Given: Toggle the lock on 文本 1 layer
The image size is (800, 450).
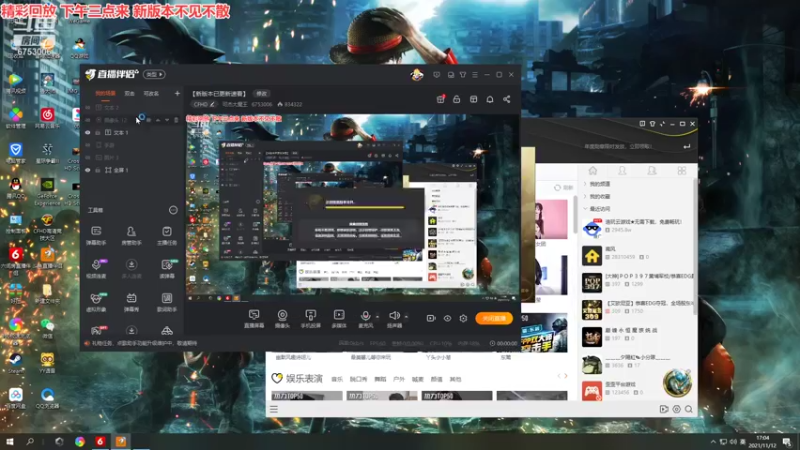Looking at the screenshot, I should pyautogui.click(x=97, y=133).
